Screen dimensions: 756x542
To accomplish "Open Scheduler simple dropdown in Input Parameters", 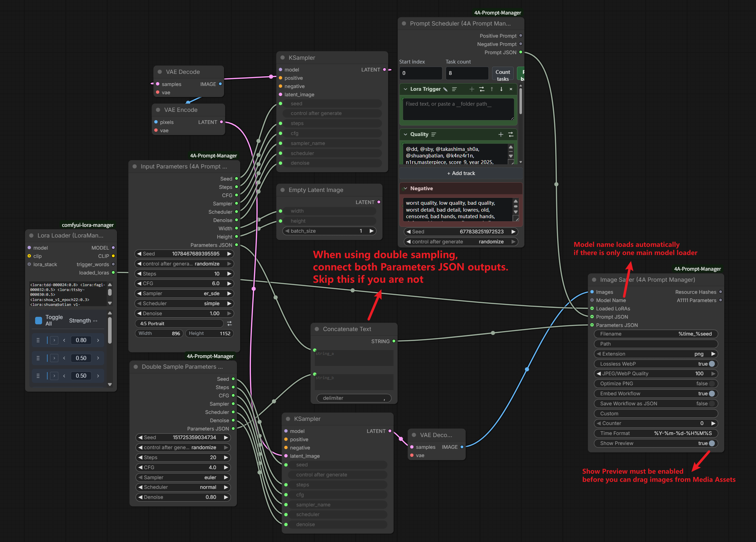I will (x=184, y=303).
